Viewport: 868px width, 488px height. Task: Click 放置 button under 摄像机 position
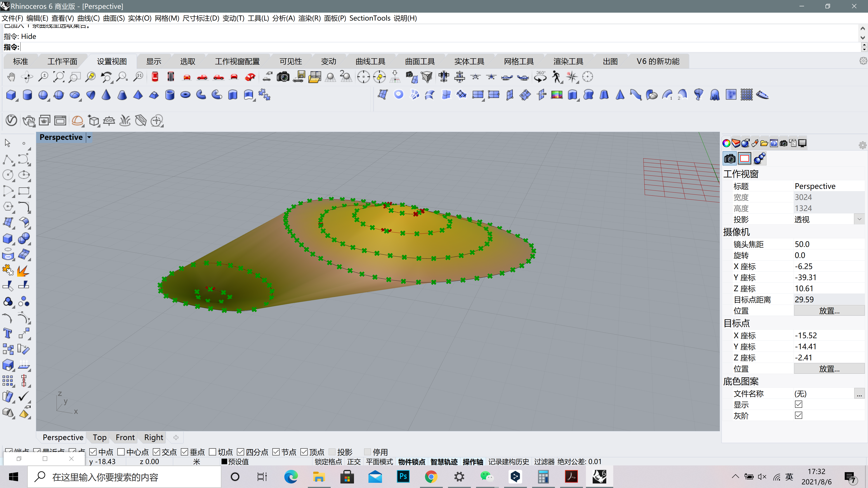pyautogui.click(x=829, y=310)
